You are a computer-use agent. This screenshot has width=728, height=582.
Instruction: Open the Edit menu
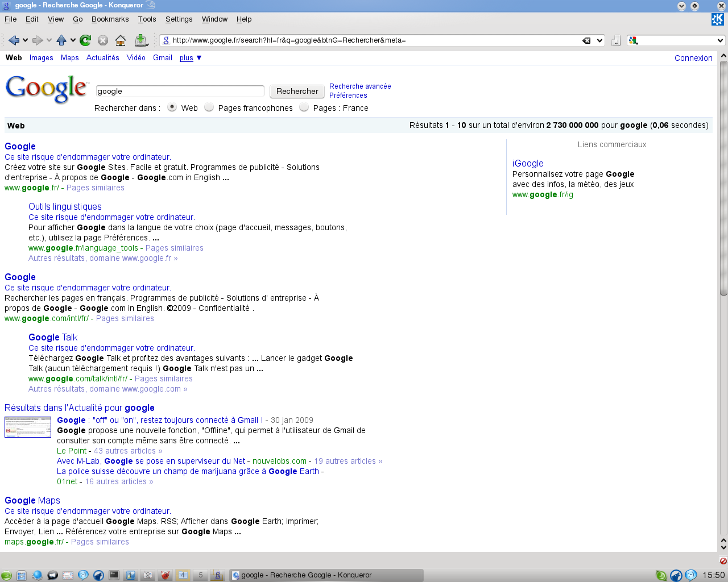click(x=32, y=19)
